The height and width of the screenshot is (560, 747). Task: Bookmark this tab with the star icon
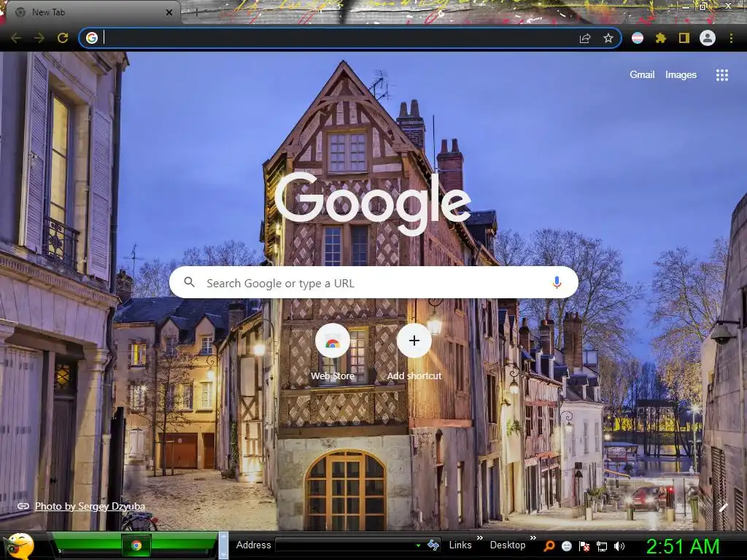(608, 38)
